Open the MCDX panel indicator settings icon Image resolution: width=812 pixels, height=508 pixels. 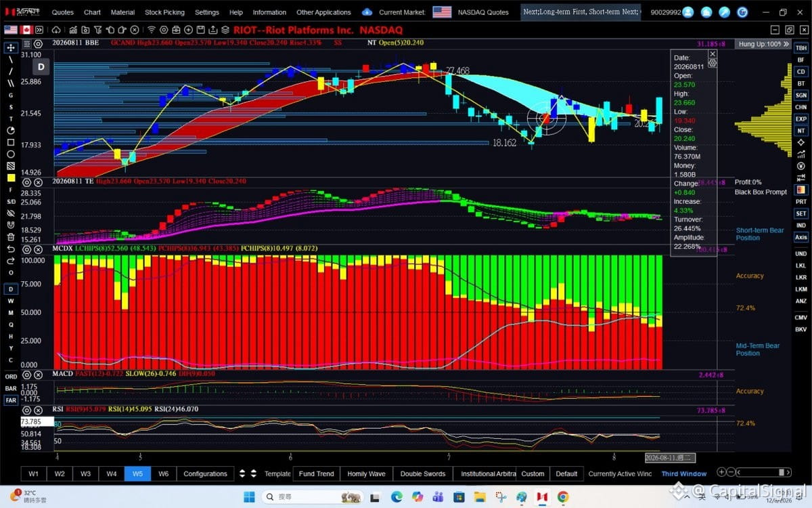(x=26, y=249)
